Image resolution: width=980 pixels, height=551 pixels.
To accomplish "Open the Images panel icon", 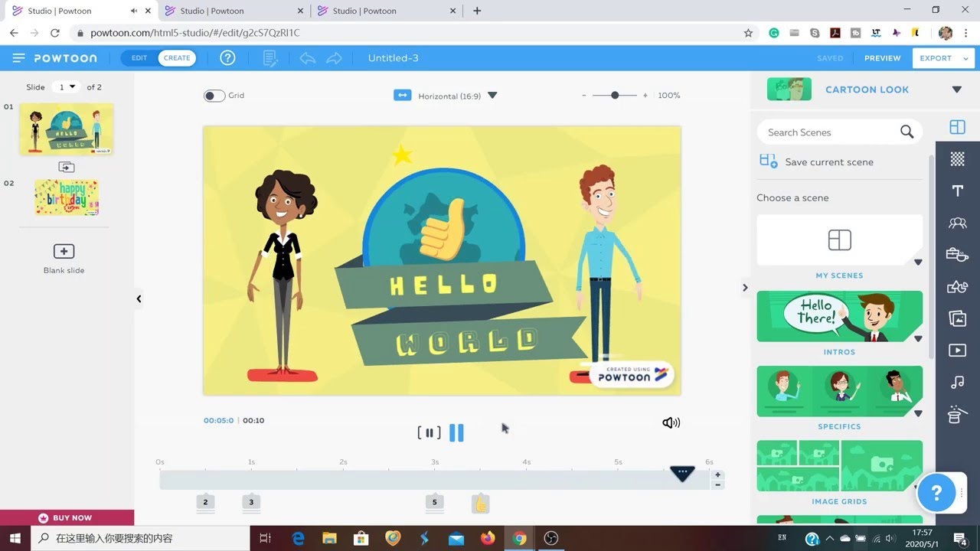I will (x=957, y=318).
